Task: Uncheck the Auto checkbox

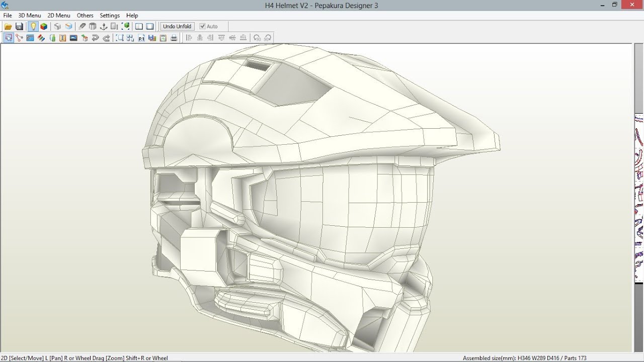Action: tap(202, 27)
